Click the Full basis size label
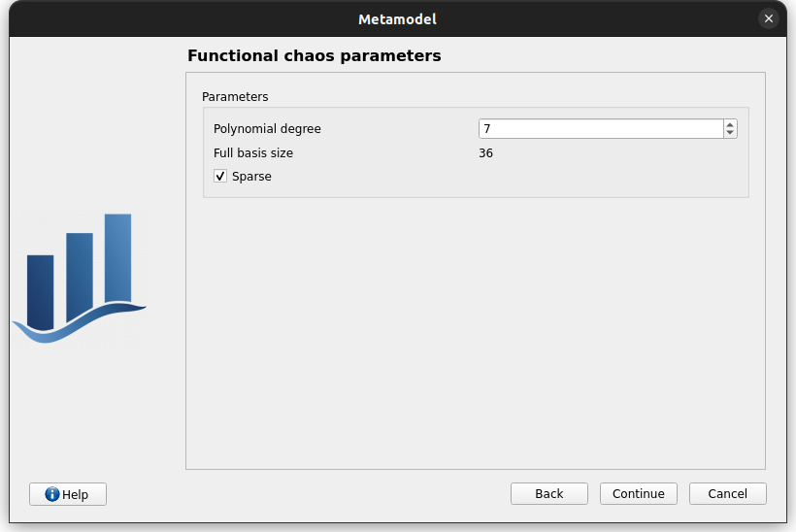Viewport: 796px width, 532px height. point(253,153)
